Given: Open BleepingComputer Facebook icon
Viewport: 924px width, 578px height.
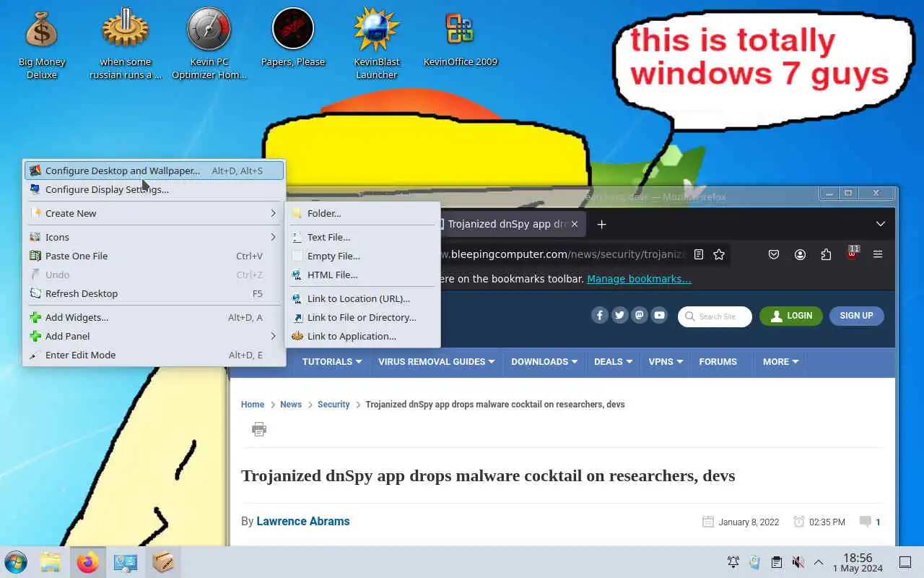Looking at the screenshot, I should pos(599,315).
